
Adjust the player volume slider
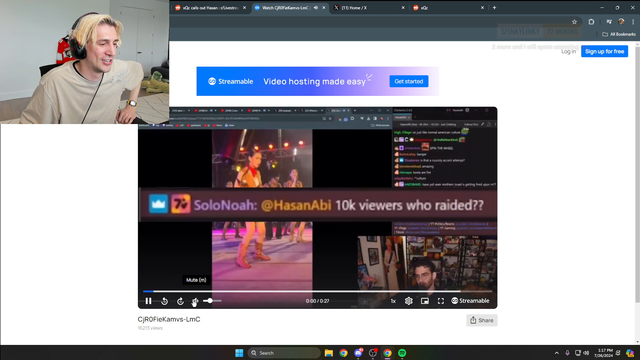[212, 301]
